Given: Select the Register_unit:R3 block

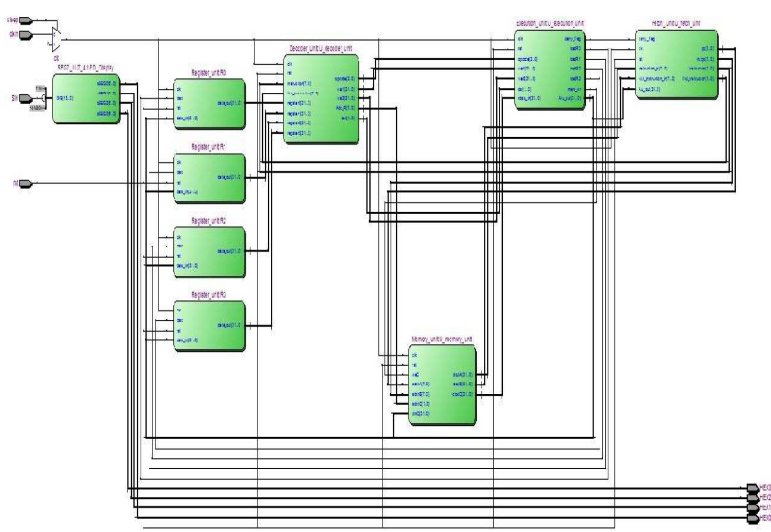Looking at the screenshot, I should click(209, 326).
